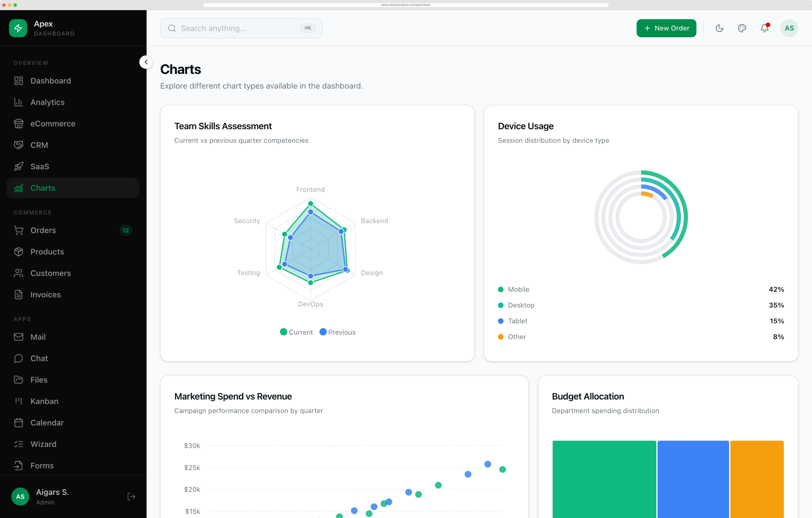This screenshot has width=812, height=518.
Task: Click the logout icon next to Aigars S.
Action: tap(131, 496)
